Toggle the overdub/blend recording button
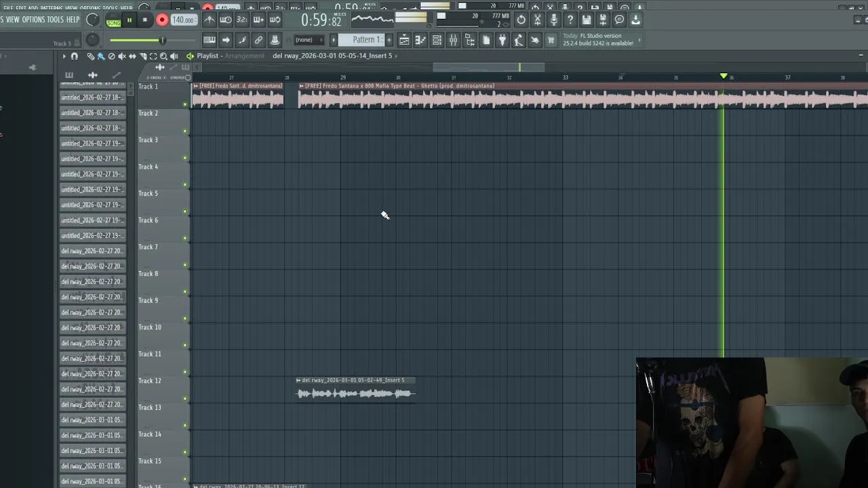The image size is (868, 488). (258, 20)
